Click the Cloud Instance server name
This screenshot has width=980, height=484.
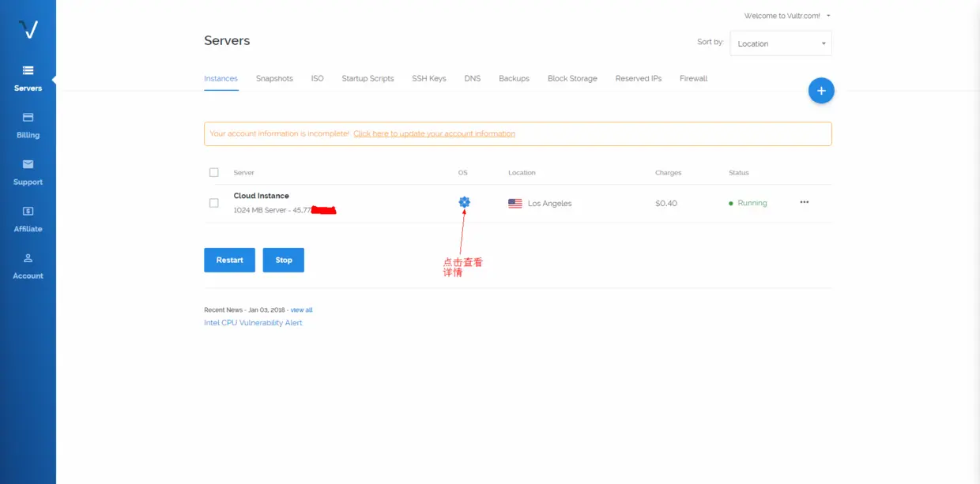[x=262, y=196]
